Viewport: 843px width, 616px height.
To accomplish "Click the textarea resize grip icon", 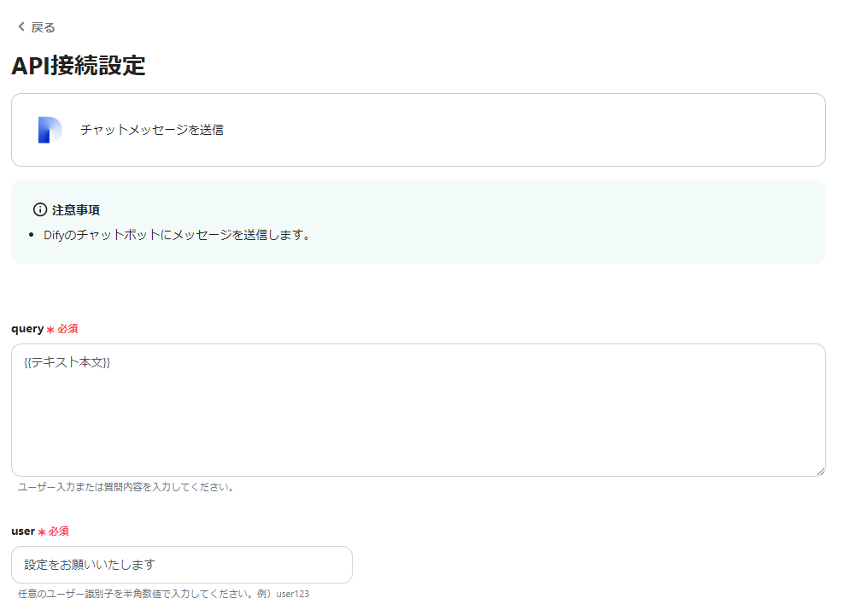I will coord(820,470).
